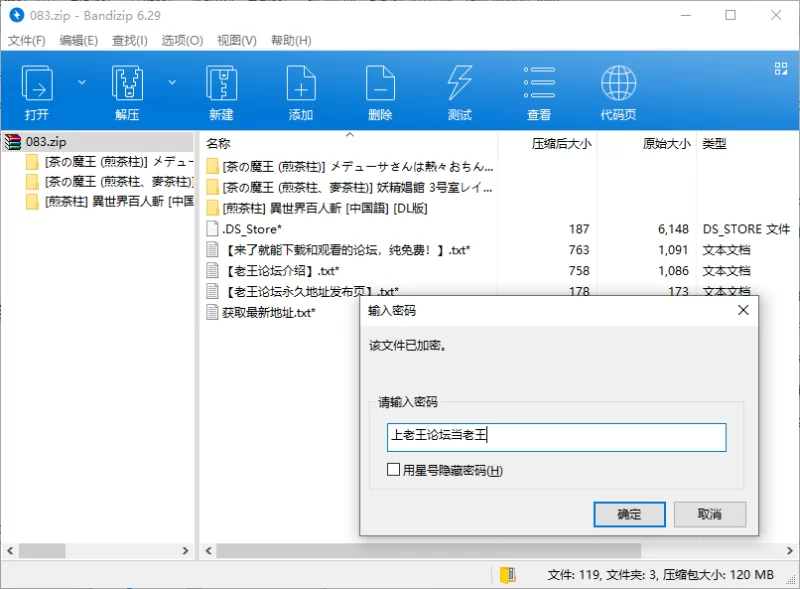800x589 pixels.
Task: Select the file 【来了就能下载和观看的论坛，纯免费！】.txt
Action: pyautogui.click(x=346, y=250)
